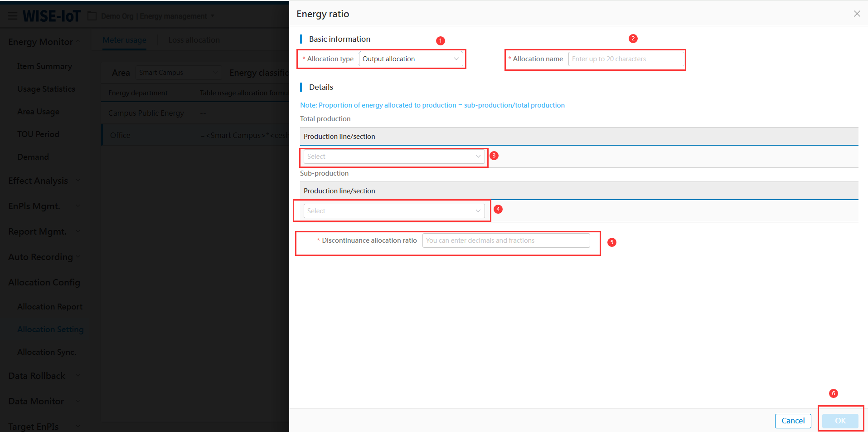The image size is (868, 432).
Task: Switch to the Meter usage tab
Action: click(x=124, y=40)
